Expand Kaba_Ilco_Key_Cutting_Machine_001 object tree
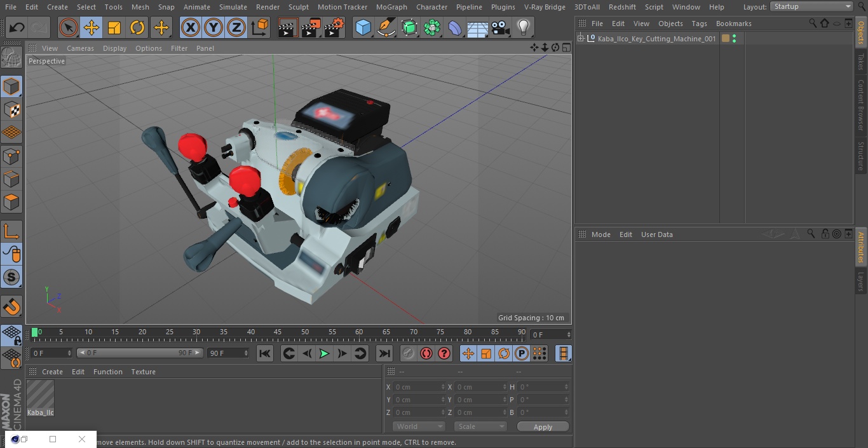This screenshot has width=868, height=448. tap(580, 39)
